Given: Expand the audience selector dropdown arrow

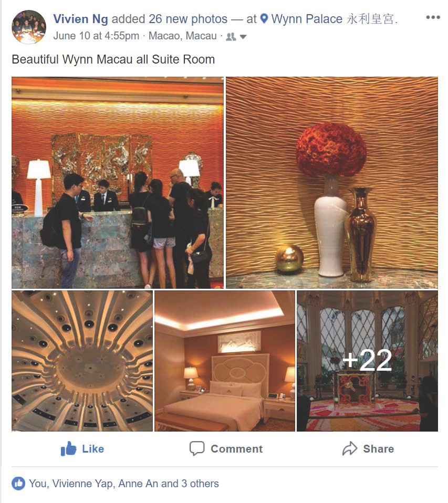Looking at the screenshot, I should click(243, 37).
